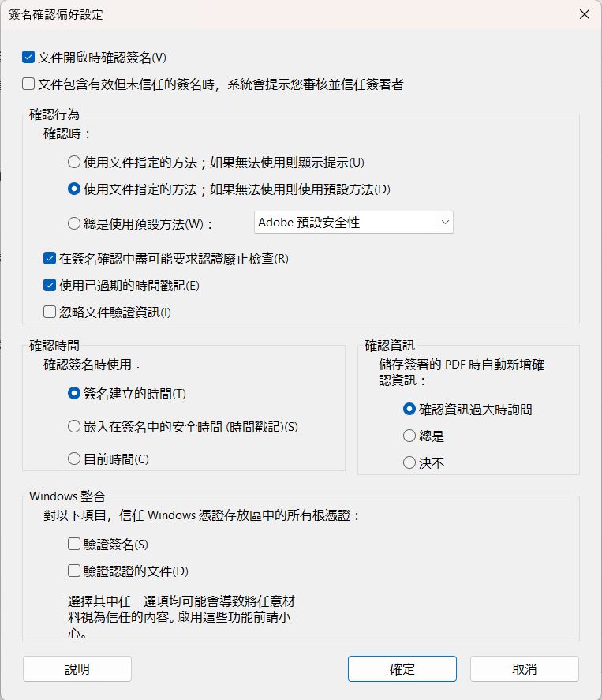Image resolution: width=602 pixels, height=700 pixels.
Task: Select 目前時間 radio button
Action: tap(74, 459)
